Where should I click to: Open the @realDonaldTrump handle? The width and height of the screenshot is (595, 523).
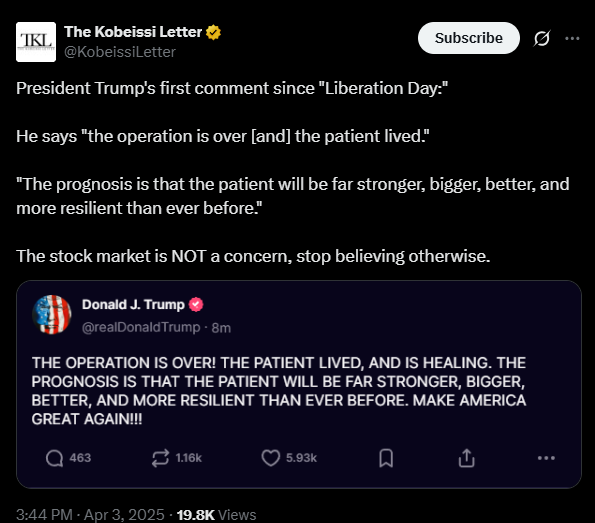coord(141,327)
